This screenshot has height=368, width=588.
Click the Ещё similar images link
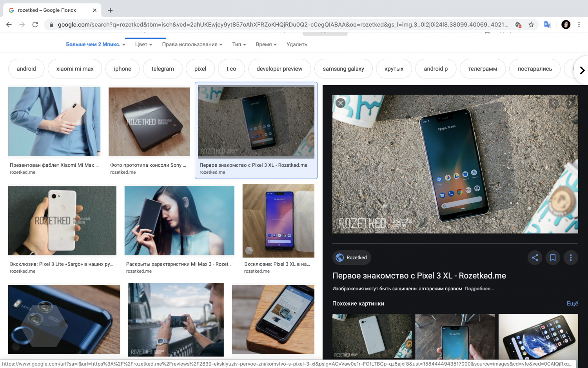click(572, 303)
